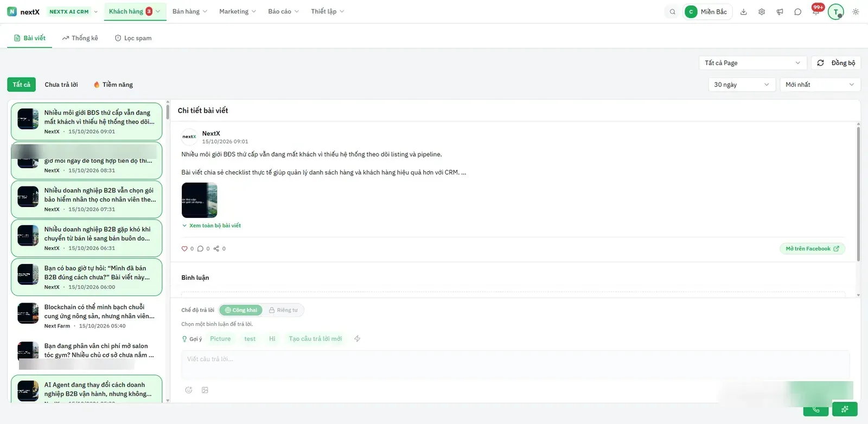Select Riêng tư reply mode

283,310
